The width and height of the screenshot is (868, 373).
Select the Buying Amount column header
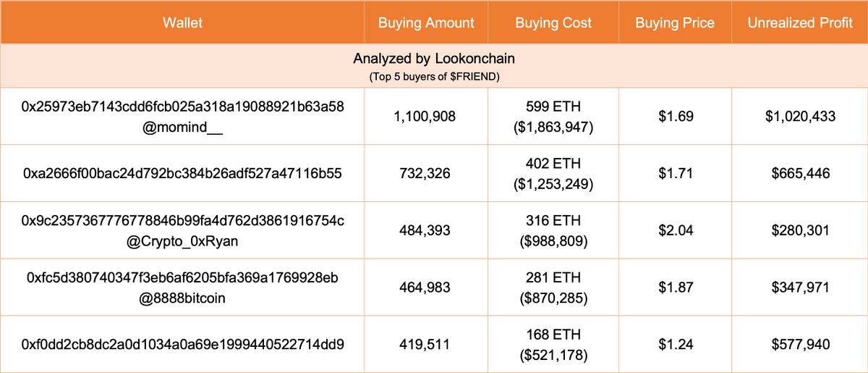tap(426, 22)
